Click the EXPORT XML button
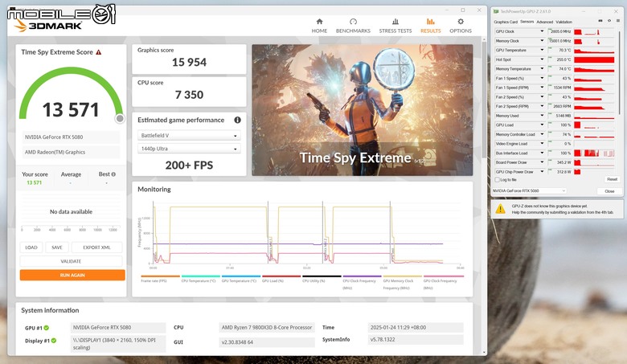Screen dimensions: 627x364 click(96, 247)
